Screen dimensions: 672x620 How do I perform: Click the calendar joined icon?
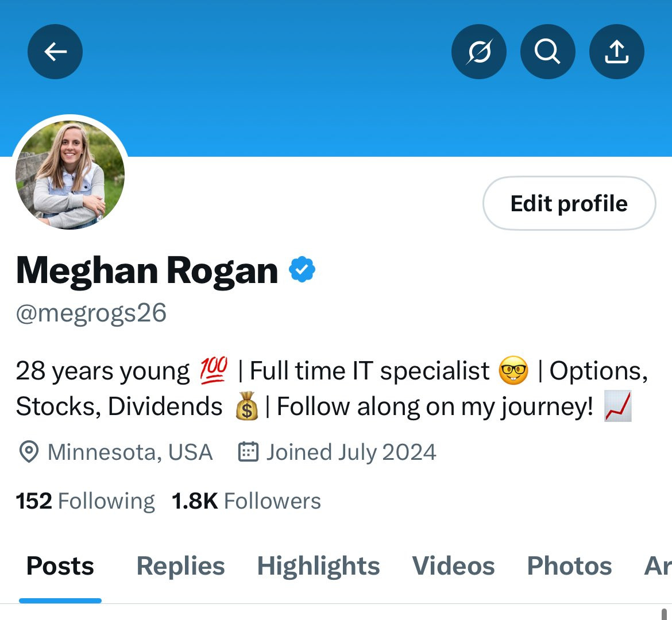(x=248, y=452)
